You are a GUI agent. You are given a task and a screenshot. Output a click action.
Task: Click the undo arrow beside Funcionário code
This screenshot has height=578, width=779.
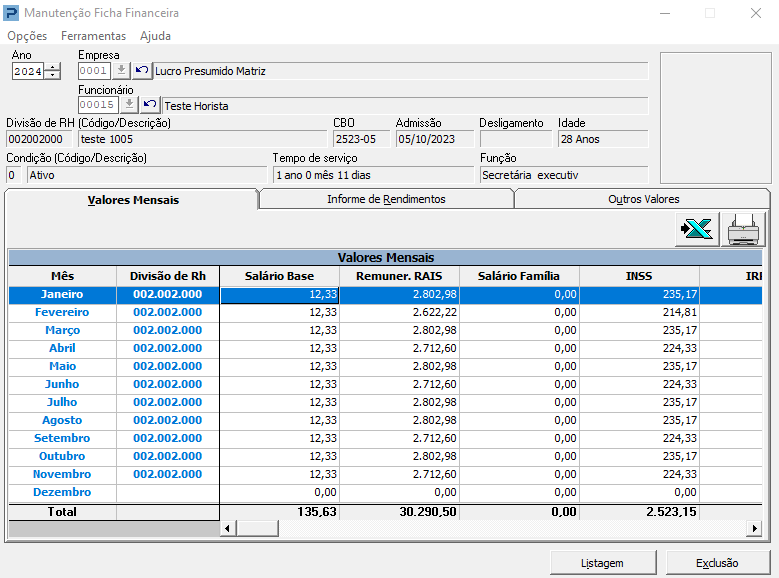(x=150, y=105)
